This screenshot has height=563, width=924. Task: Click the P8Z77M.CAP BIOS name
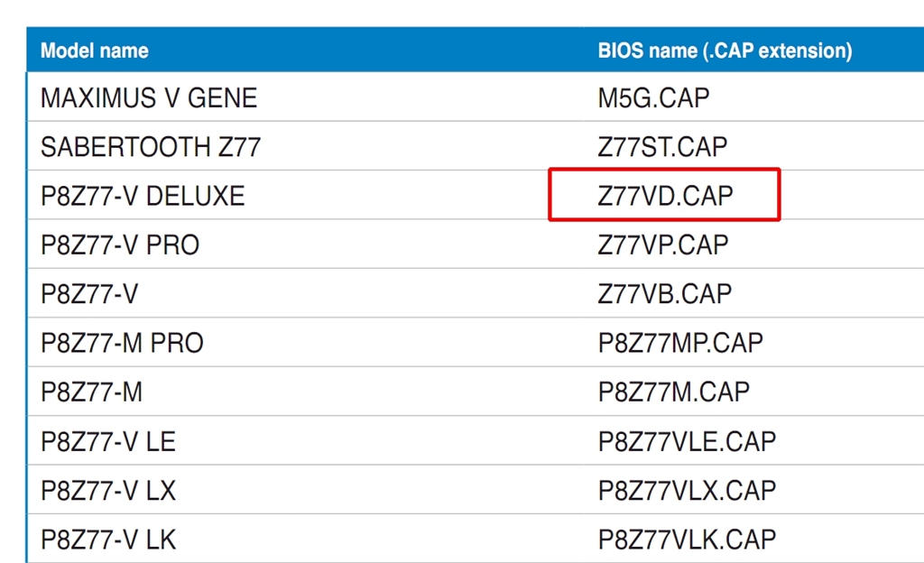click(674, 392)
